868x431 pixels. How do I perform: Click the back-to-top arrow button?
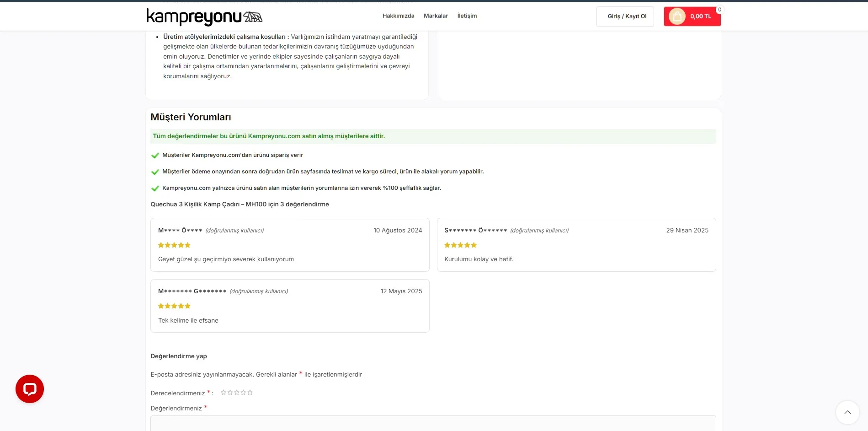tap(847, 412)
